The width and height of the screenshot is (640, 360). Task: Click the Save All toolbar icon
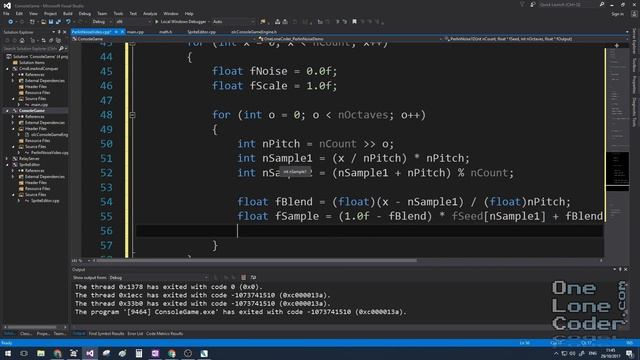point(58,22)
